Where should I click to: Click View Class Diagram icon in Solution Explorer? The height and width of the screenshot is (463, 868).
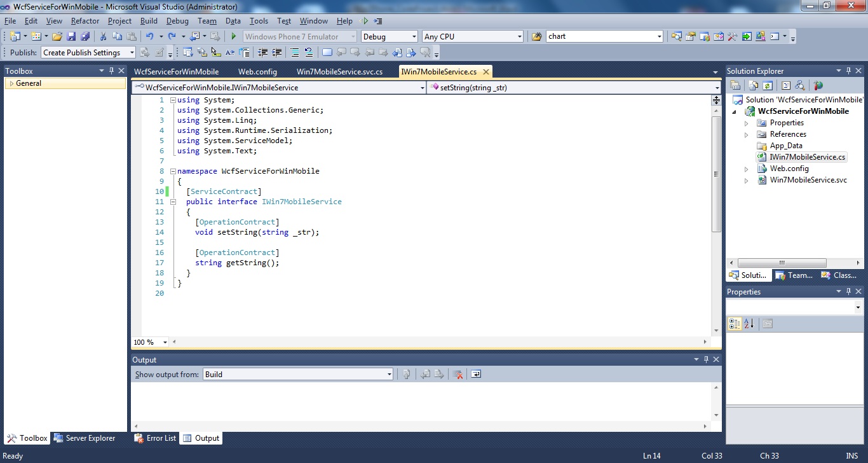(x=800, y=85)
